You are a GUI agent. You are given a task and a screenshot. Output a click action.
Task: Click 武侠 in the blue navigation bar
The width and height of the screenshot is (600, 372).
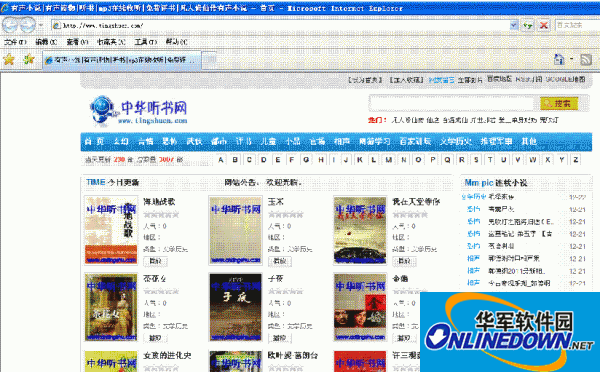194,141
